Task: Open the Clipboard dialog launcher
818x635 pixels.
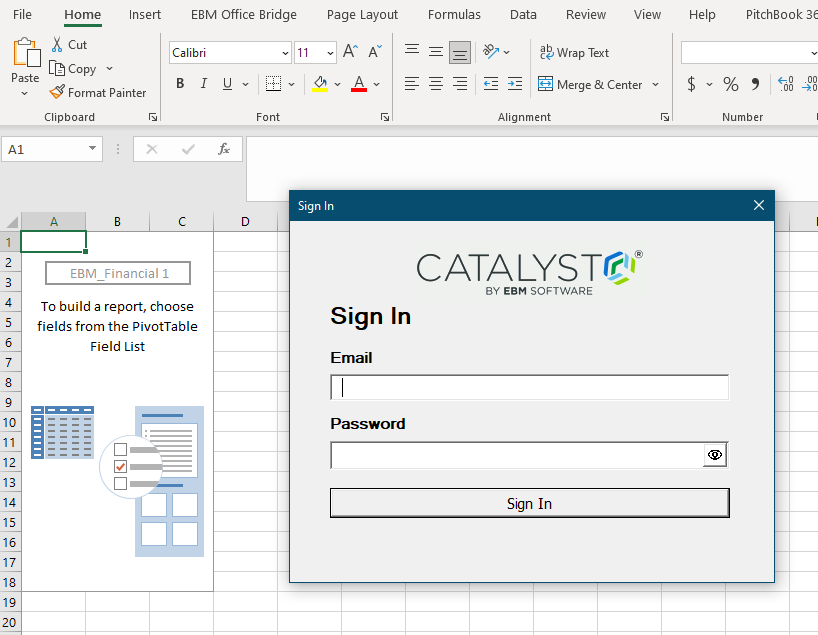Action: (153, 117)
